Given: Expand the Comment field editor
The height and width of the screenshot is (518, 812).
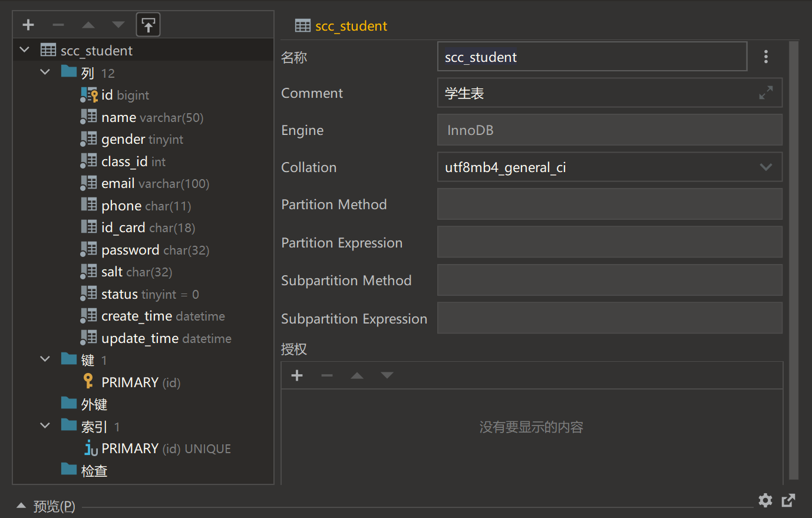Looking at the screenshot, I should (766, 93).
